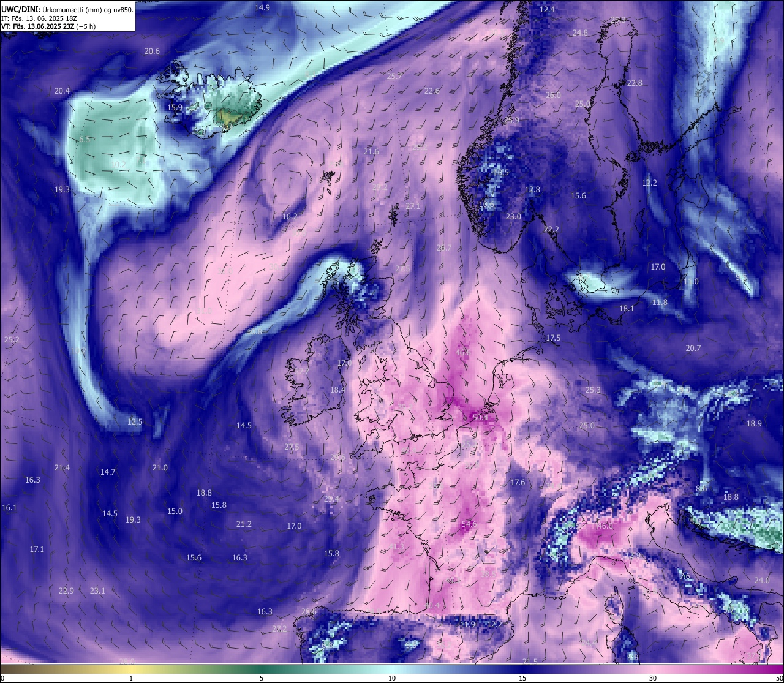The height and width of the screenshot is (683, 784).
Task: Click the 14.5 value southwest of Ireland
Action: tap(244, 425)
